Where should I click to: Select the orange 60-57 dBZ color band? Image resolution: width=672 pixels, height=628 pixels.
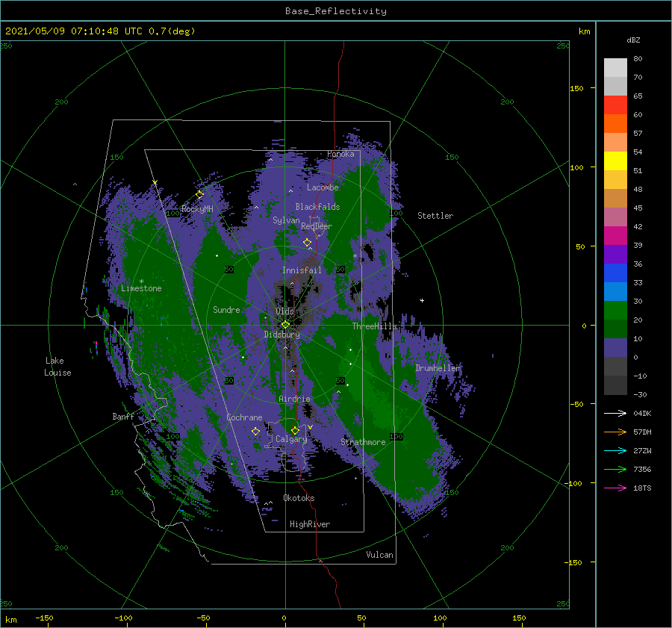(x=615, y=124)
